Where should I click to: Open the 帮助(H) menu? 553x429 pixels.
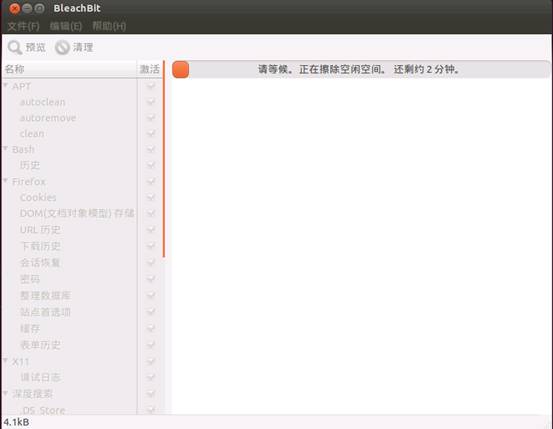tap(109, 26)
